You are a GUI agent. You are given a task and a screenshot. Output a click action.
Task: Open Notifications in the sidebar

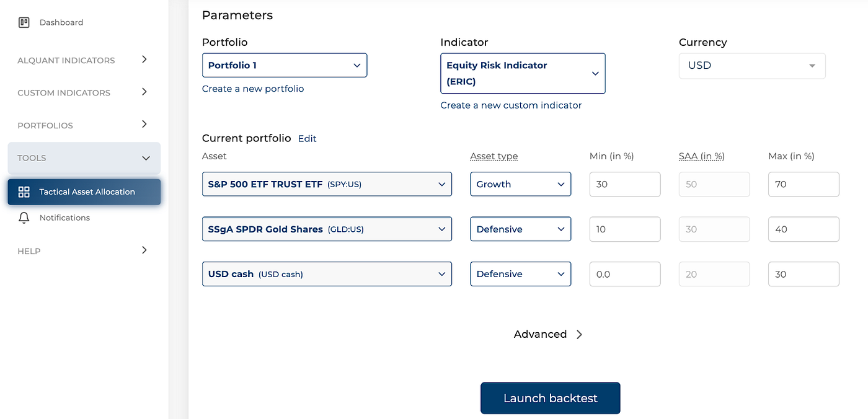(64, 218)
